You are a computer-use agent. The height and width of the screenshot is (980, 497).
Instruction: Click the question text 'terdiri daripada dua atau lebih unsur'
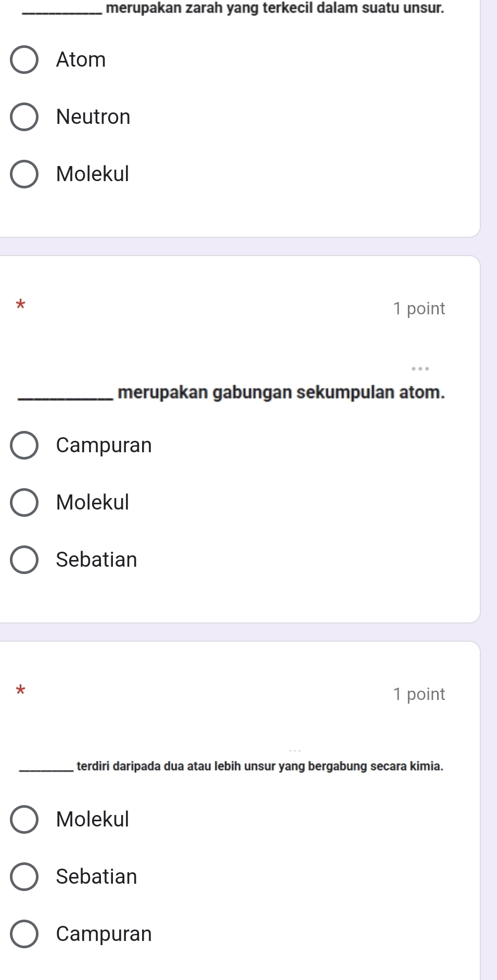[260, 766]
